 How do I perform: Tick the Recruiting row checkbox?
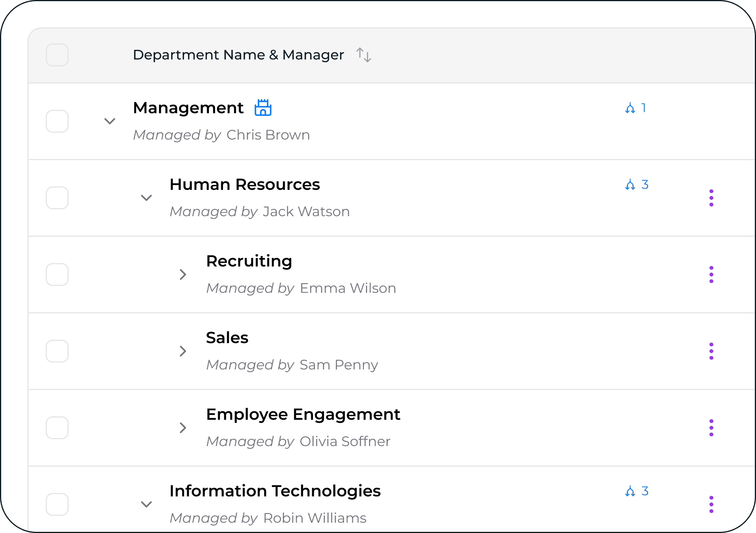pos(57,275)
